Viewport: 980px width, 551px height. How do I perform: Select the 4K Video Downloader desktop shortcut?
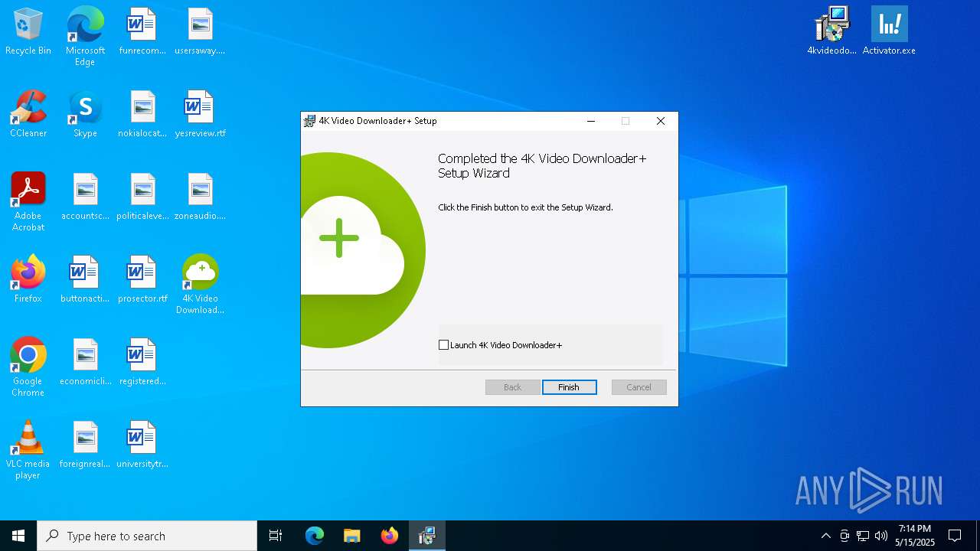pos(200,285)
